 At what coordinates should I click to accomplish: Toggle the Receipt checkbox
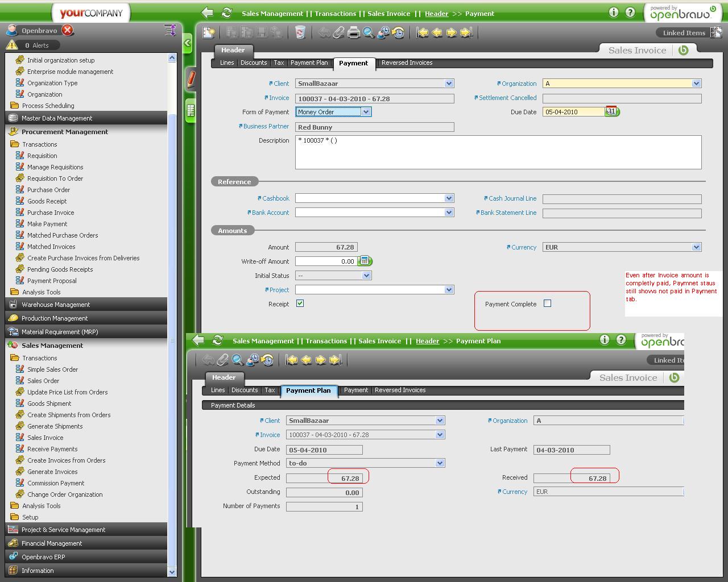point(300,304)
